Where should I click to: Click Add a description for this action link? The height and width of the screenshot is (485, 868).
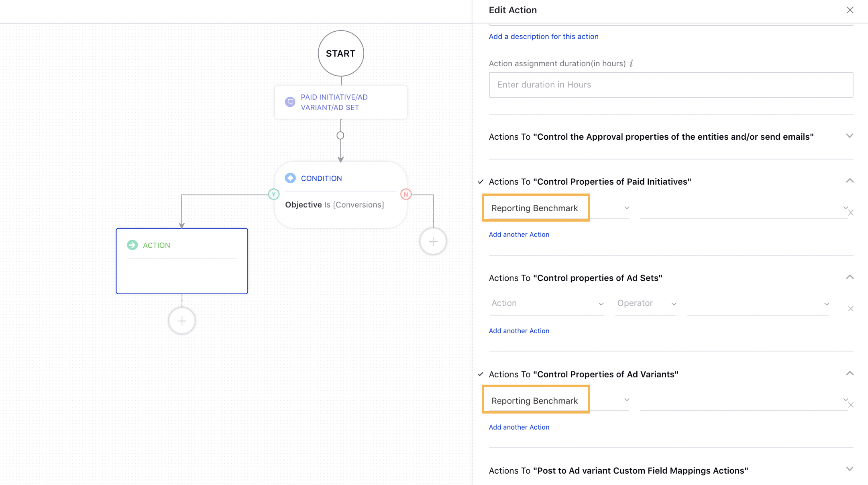(x=544, y=36)
